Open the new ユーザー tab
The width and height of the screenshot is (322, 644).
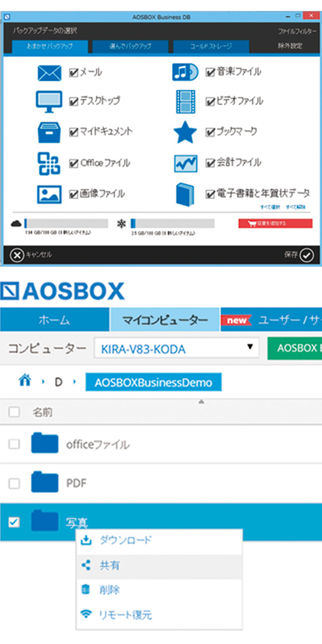pos(271,320)
